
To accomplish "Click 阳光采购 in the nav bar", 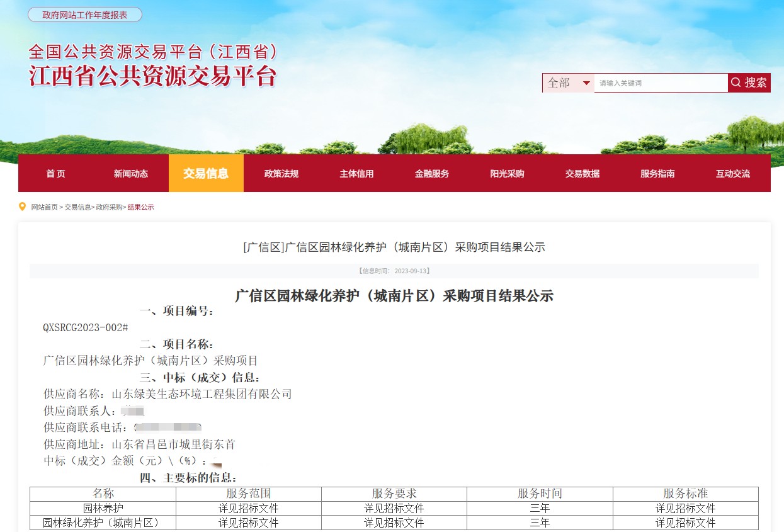I will [x=507, y=174].
